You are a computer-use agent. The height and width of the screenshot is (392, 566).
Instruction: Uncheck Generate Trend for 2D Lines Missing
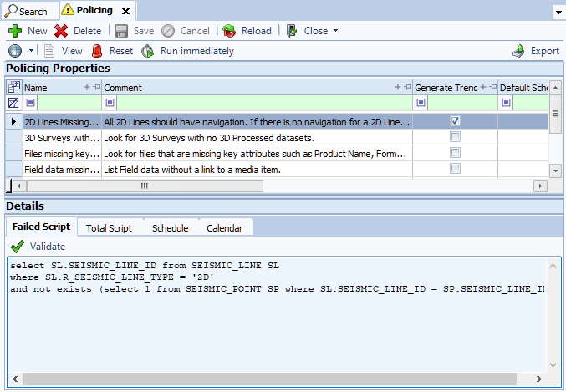point(455,121)
